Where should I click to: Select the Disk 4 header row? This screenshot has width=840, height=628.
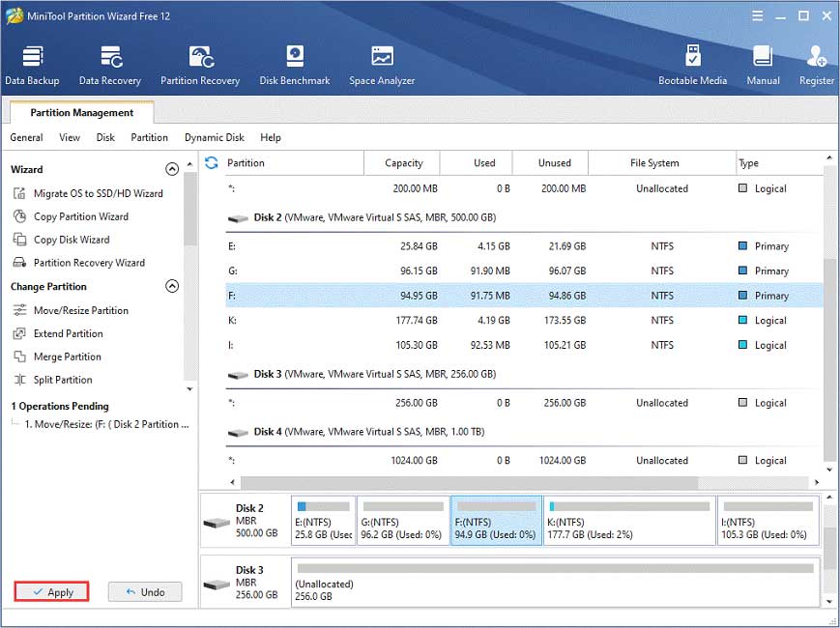(524, 432)
